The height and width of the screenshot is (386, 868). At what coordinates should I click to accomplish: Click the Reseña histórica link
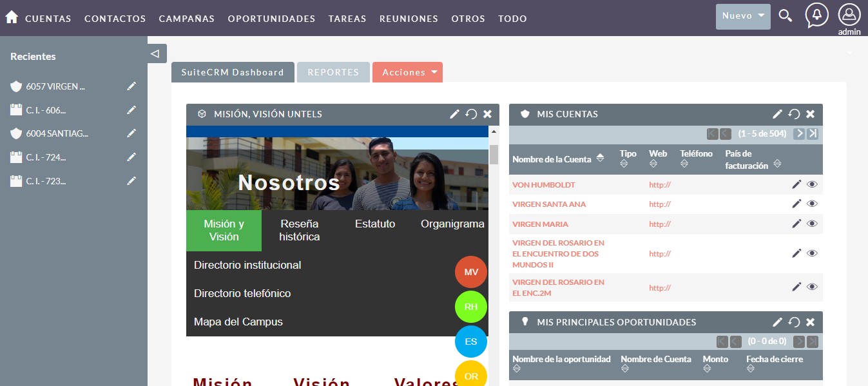(x=299, y=230)
